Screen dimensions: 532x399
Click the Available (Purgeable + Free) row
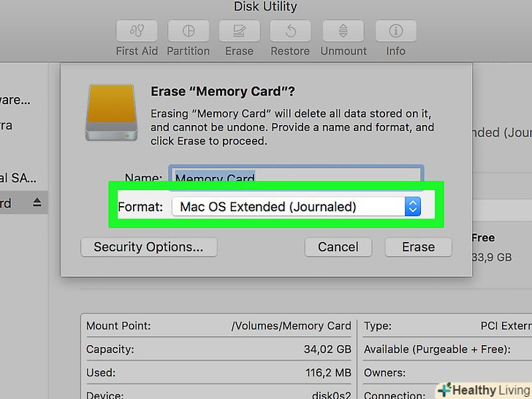click(446, 349)
